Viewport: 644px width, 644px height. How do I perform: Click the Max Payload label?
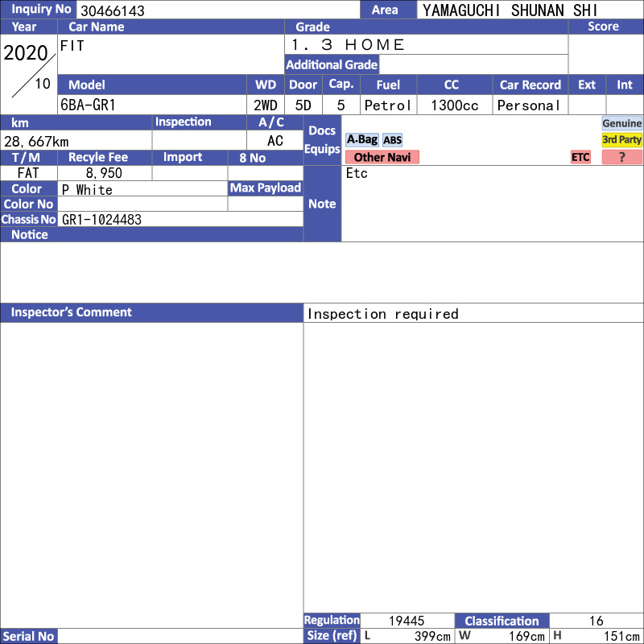[266, 188]
